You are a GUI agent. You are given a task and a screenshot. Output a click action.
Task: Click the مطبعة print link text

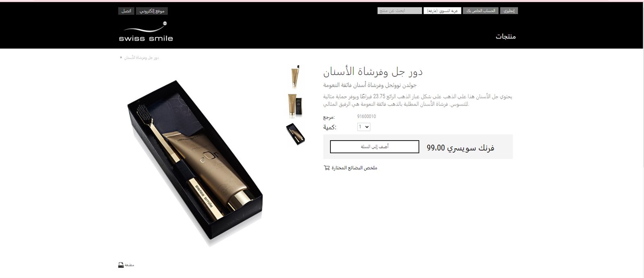pyautogui.click(x=129, y=265)
